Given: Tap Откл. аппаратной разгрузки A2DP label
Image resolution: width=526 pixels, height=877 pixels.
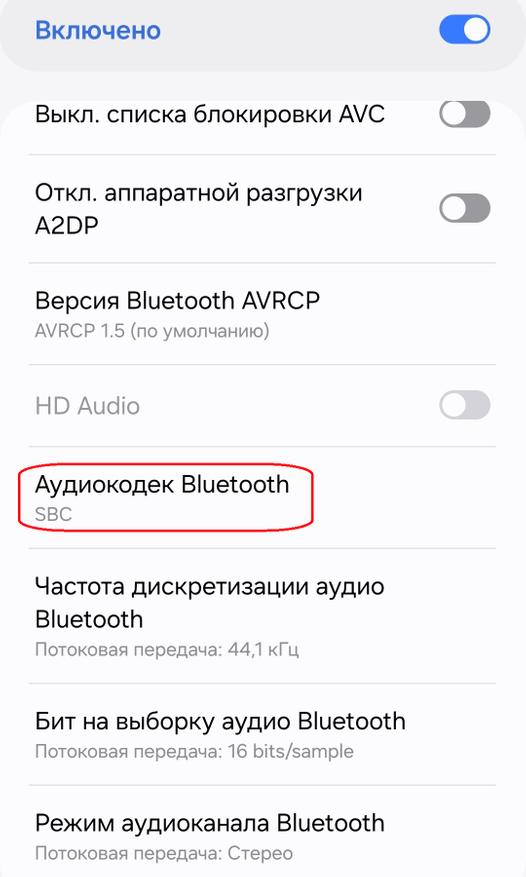Looking at the screenshot, I should (199, 209).
